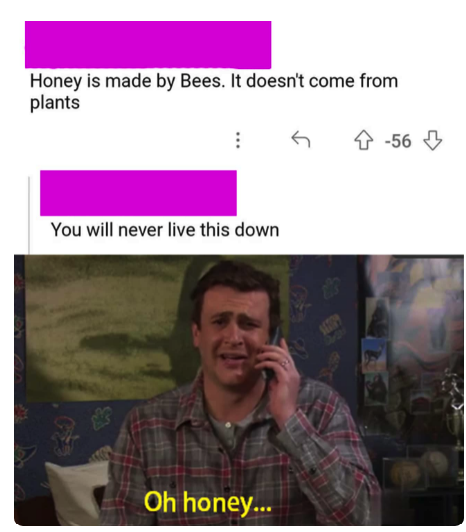The height and width of the screenshot is (532, 466).
Task: Click the word "plants" in the comment
Action: 55,103
